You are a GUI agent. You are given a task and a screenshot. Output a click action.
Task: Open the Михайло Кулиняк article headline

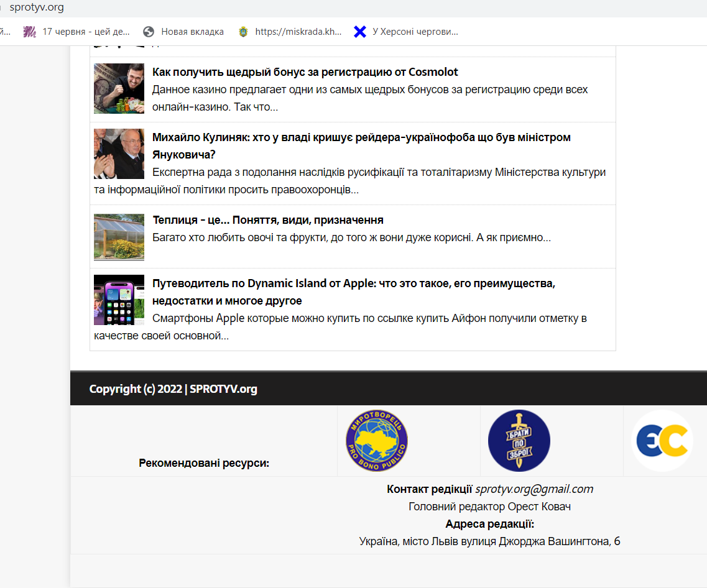[x=361, y=137]
